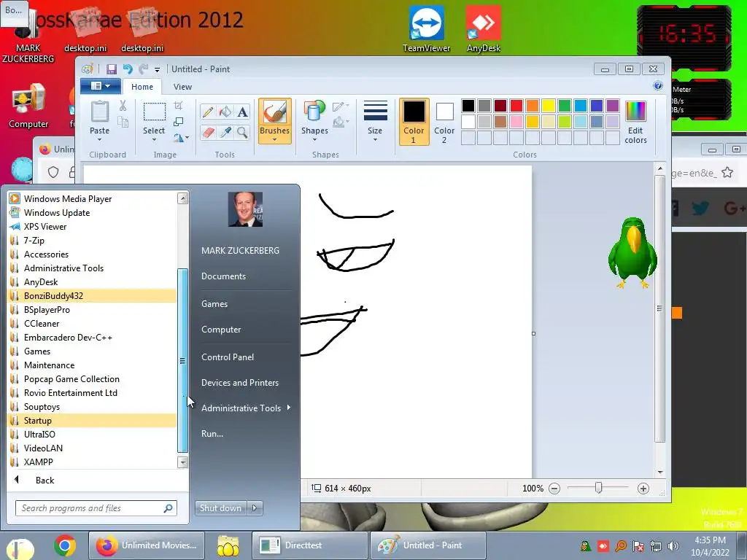
Task: Click Untitled - Paint taskbar button
Action: [427, 545]
